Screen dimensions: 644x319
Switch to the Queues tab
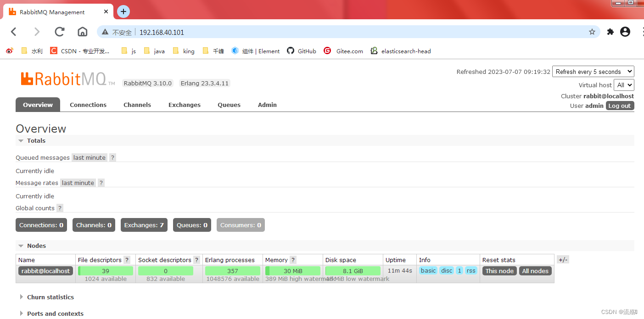tap(229, 105)
